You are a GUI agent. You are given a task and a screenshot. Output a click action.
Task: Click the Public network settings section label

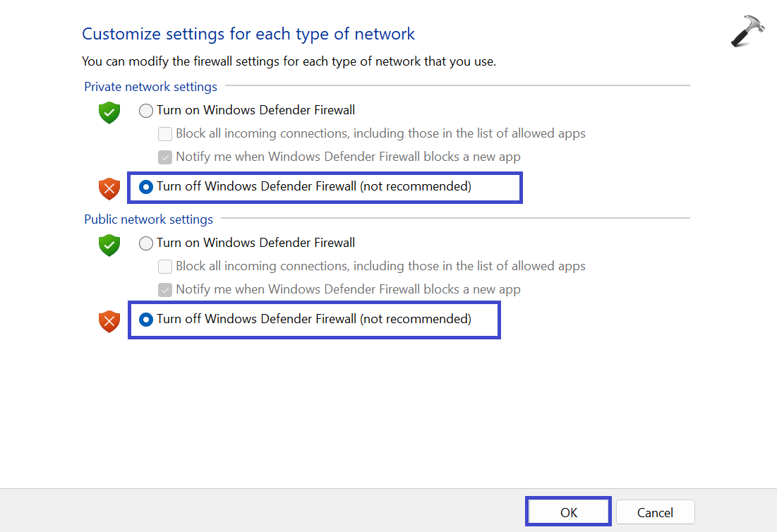click(x=149, y=219)
